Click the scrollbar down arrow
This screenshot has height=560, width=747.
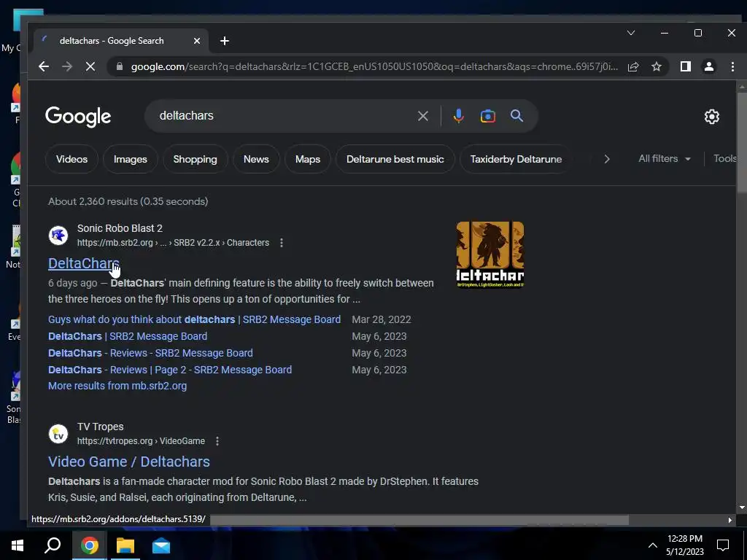(742, 507)
